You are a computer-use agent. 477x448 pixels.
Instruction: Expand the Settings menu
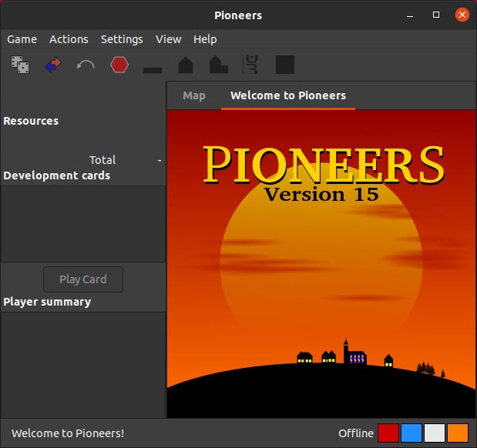coord(122,39)
